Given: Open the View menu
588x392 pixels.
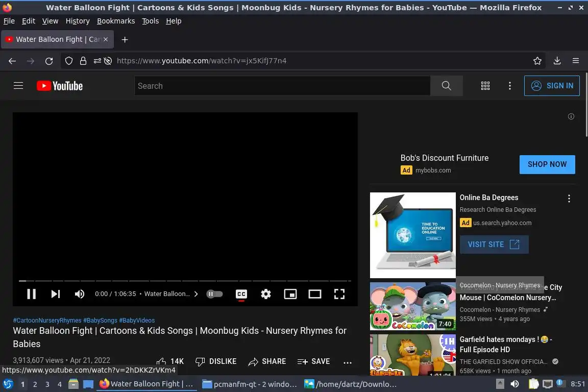Looking at the screenshot, I should tap(50, 21).
